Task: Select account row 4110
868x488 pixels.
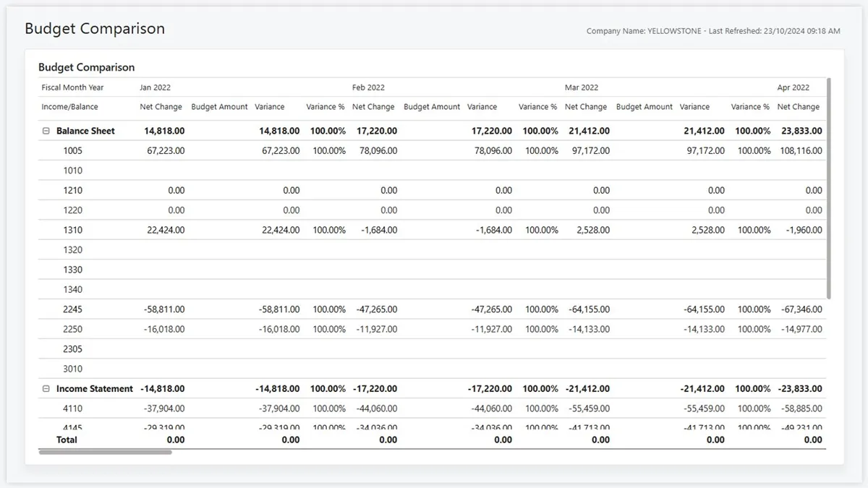Action: click(71, 408)
